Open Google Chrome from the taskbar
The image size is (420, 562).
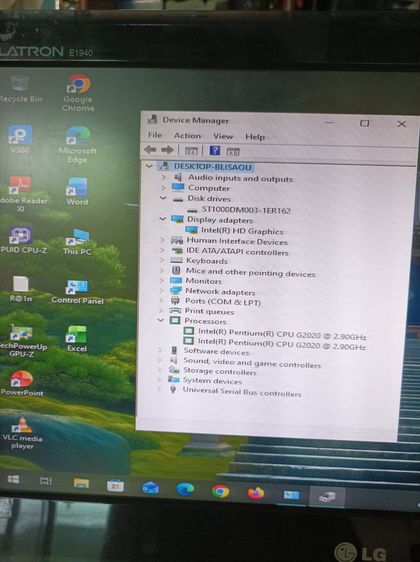click(x=220, y=491)
